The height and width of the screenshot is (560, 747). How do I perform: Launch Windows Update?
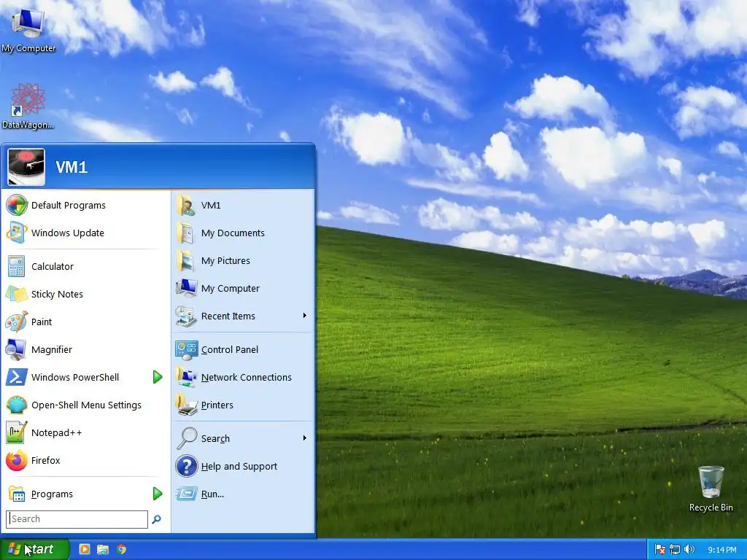86,233
